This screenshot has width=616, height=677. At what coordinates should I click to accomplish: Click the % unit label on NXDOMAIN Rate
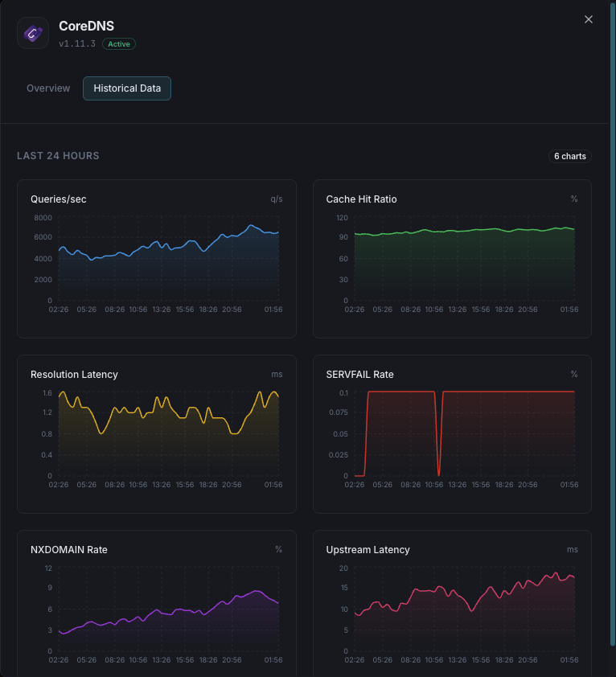click(278, 549)
